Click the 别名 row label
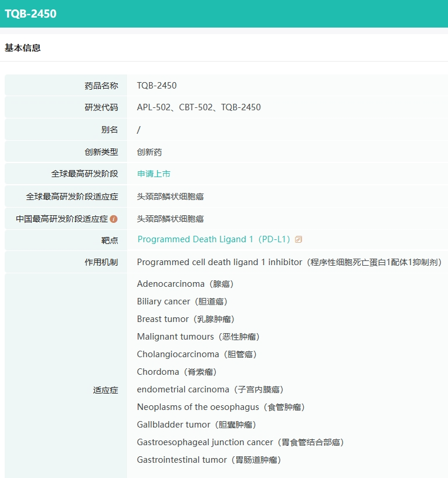The height and width of the screenshot is (478, 448). (x=110, y=130)
